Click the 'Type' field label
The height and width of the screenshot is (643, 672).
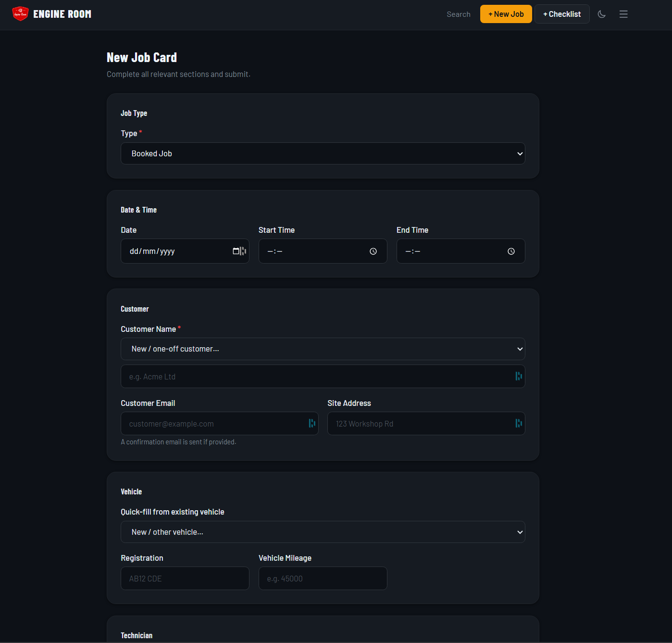point(129,133)
